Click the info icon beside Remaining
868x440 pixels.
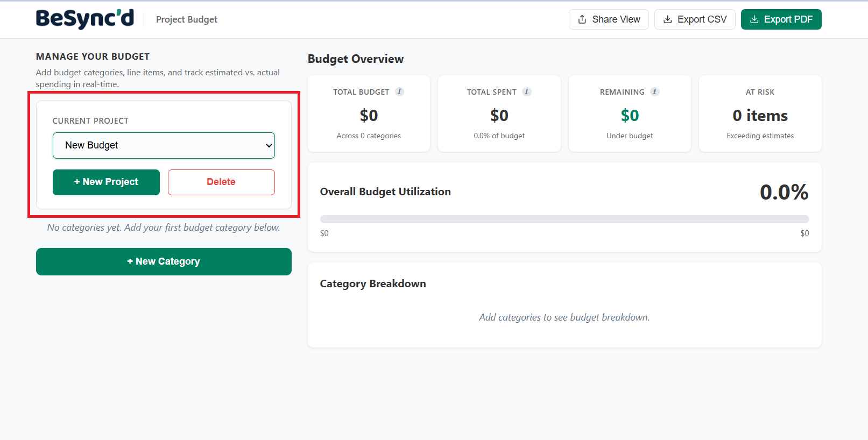[654, 91]
